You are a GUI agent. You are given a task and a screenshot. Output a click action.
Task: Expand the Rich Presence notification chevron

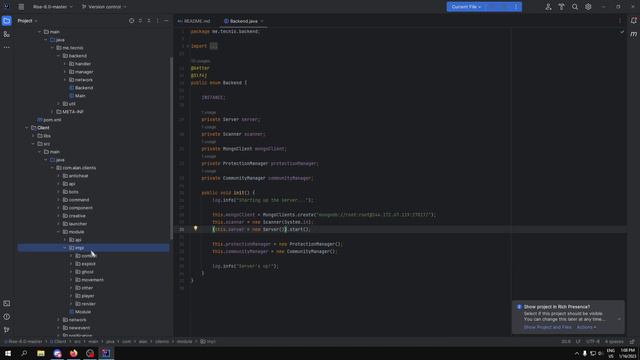pos(619,319)
